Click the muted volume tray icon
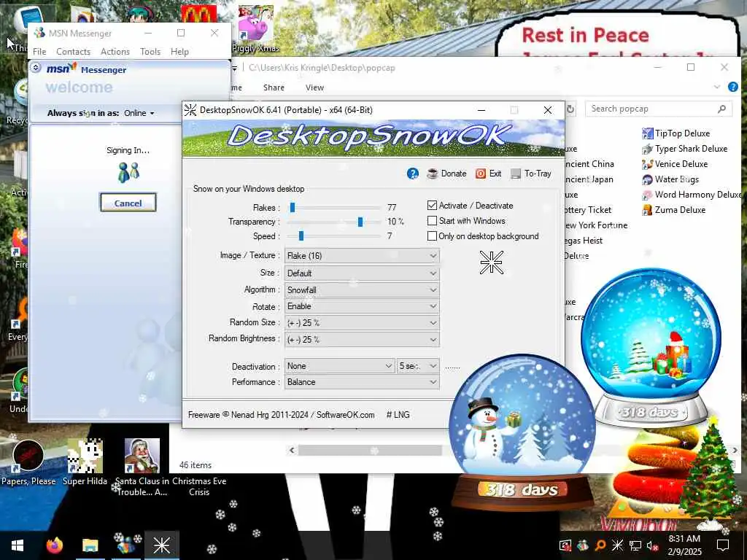Viewport: 747px width, 560px height. tap(651, 545)
